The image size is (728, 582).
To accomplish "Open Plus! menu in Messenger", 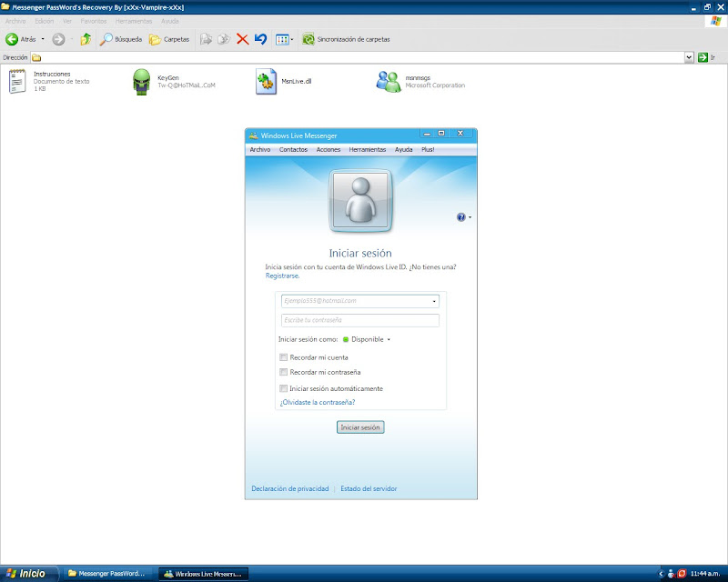I will [428, 149].
